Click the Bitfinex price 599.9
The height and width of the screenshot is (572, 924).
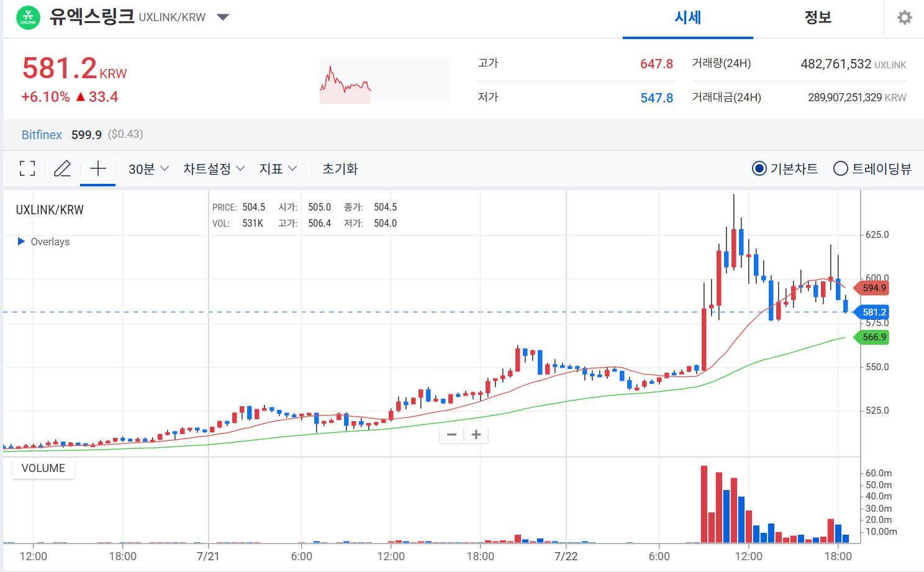[86, 135]
